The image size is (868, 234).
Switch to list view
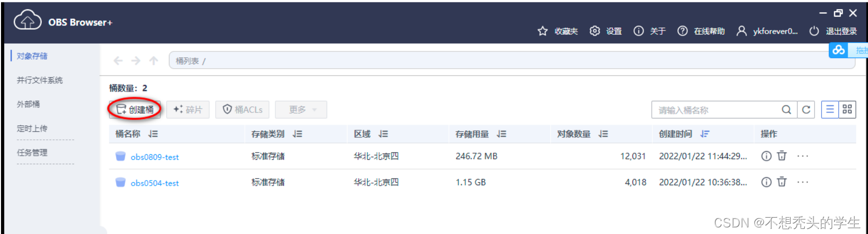point(830,109)
